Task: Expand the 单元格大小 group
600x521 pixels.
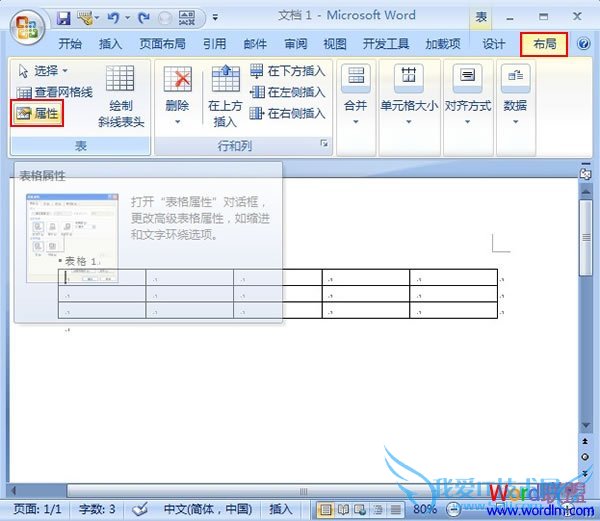Action: point(409,96)
